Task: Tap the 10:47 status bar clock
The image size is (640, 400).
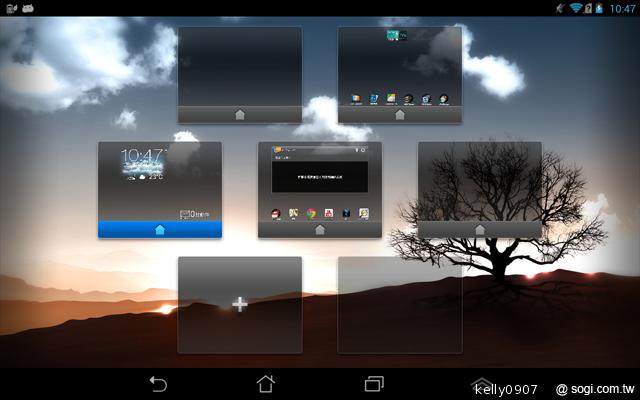Action: (x=622, y=9)
